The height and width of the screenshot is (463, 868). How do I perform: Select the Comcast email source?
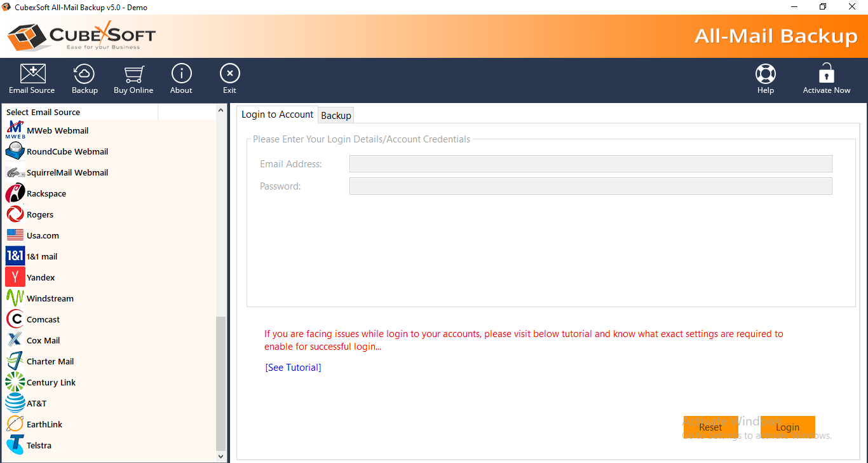pyautogui.click(x=43, y=319)
